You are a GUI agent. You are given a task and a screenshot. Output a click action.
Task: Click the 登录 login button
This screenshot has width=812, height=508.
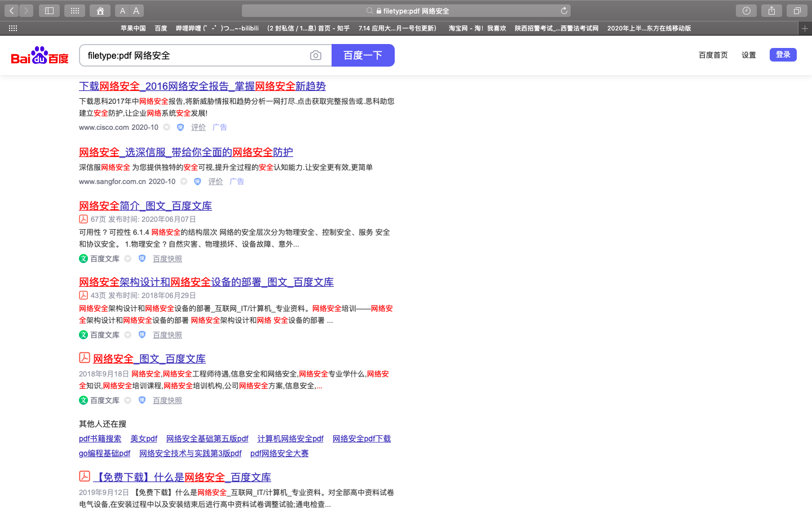coord(783,55)
